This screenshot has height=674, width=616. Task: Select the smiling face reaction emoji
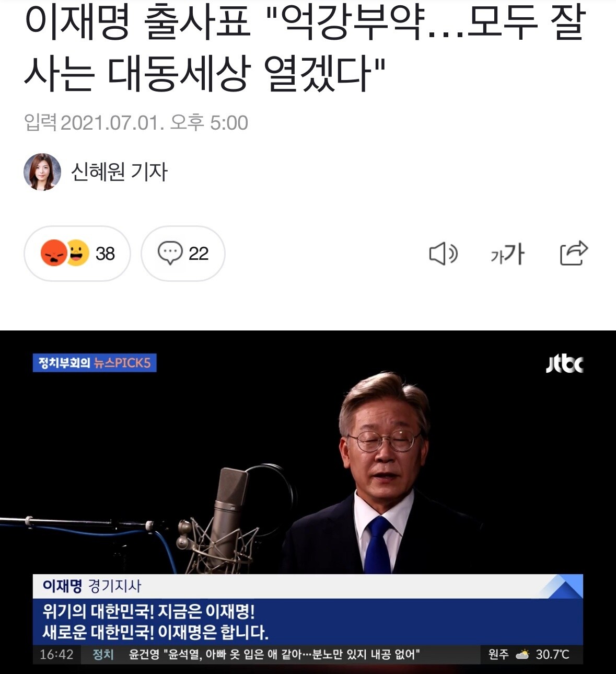pyautogui.click(x=77, y=253)
